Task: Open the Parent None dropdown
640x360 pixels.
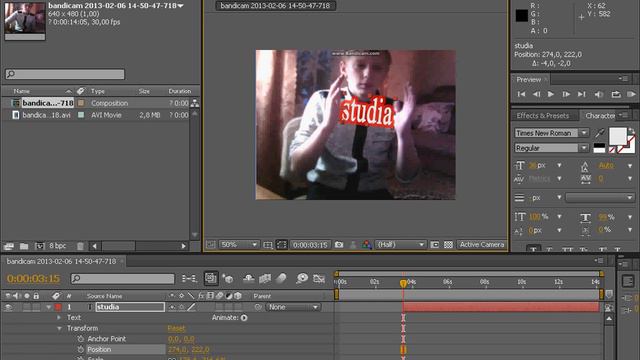Action: click(x=293, y=307)
